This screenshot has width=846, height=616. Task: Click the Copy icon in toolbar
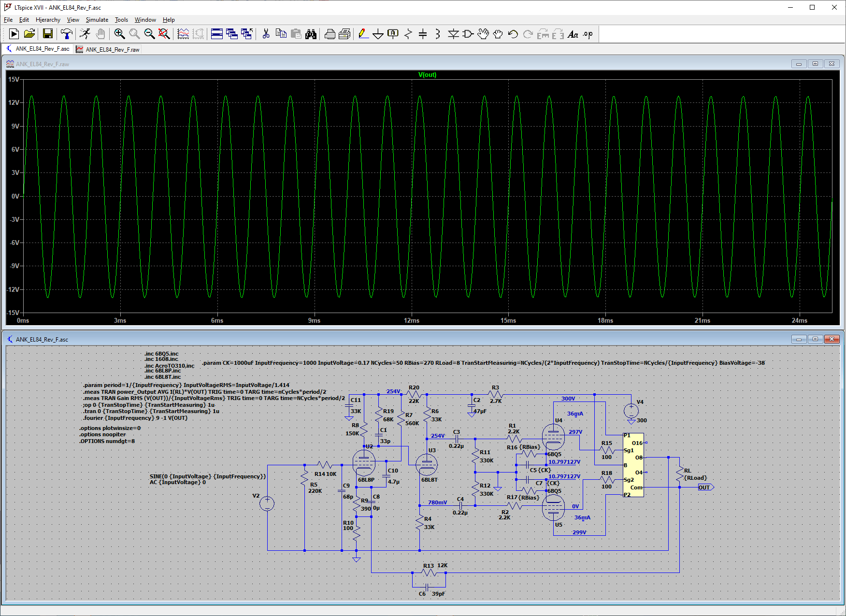[x=281, y=34]
